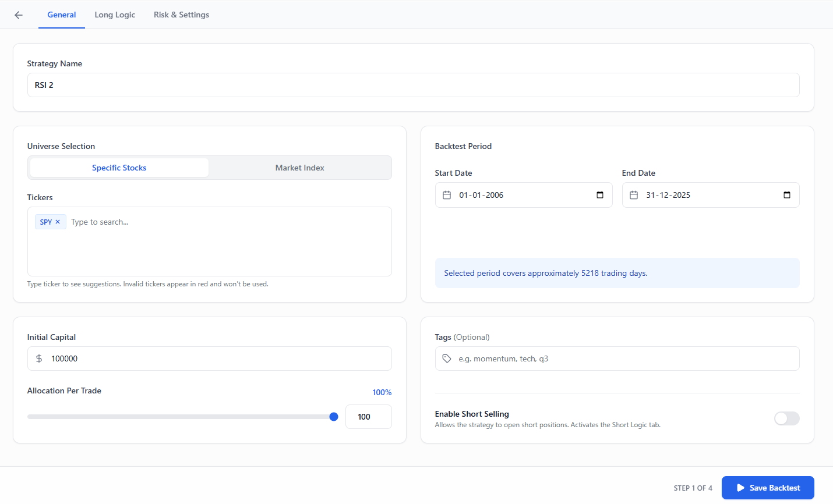Click the play icon on Save Backtest
Image resolution: width=833 pixels, height=504 pixels.
740,488
